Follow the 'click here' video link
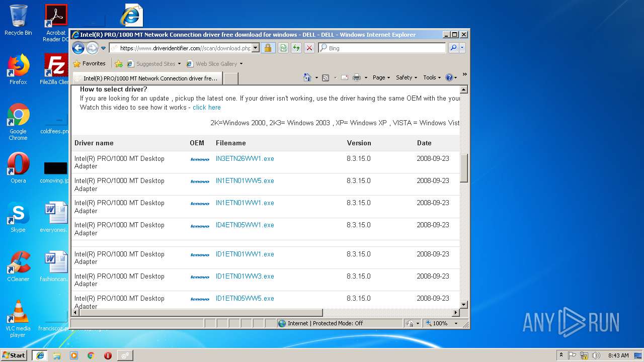 206,107
